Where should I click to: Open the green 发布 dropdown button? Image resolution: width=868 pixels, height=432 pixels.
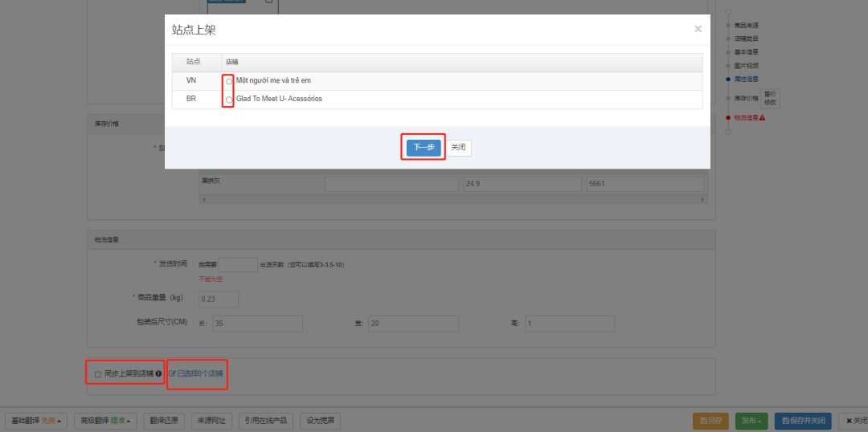click(751, 421)
